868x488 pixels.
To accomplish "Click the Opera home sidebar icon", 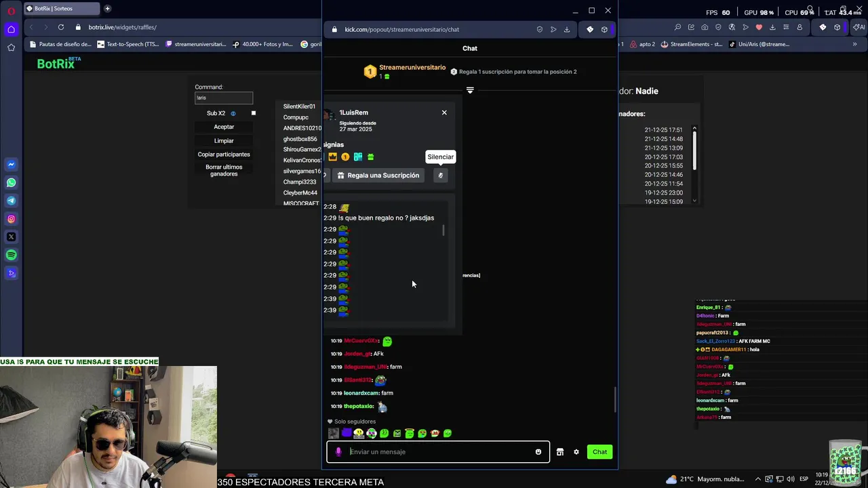I will (x=11, y=29).
